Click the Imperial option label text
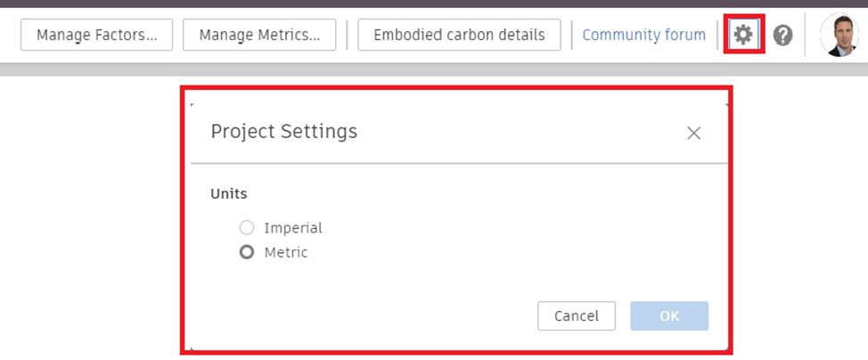This screenshot has height=360, width=868. point(293,228)
